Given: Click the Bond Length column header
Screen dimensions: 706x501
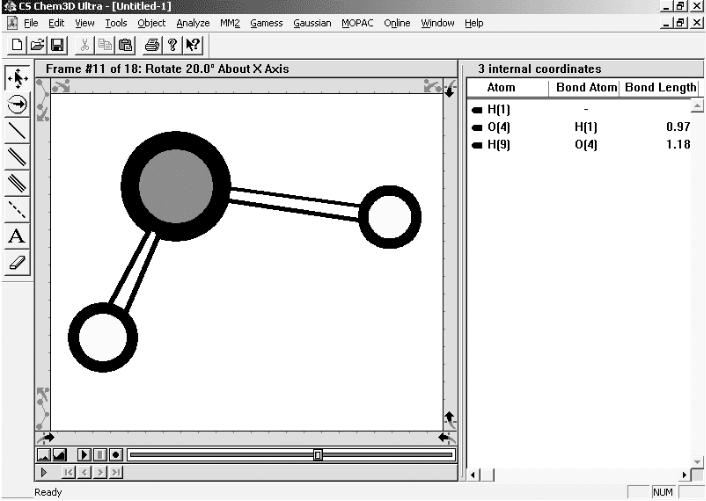Looking at the screenshot, I should (660, 88).
